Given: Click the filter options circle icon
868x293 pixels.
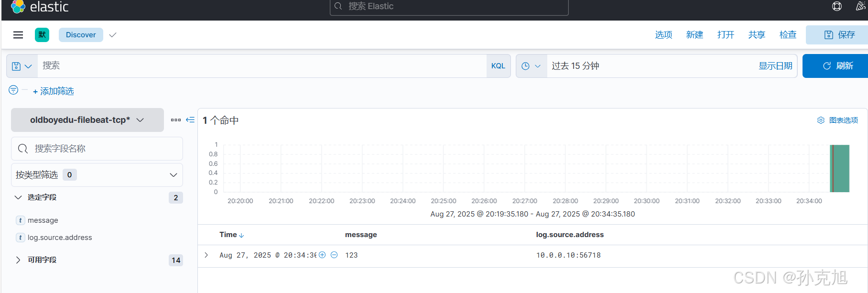Looking at the screenshot, I should pyautogui.click(x=13, y=90).
